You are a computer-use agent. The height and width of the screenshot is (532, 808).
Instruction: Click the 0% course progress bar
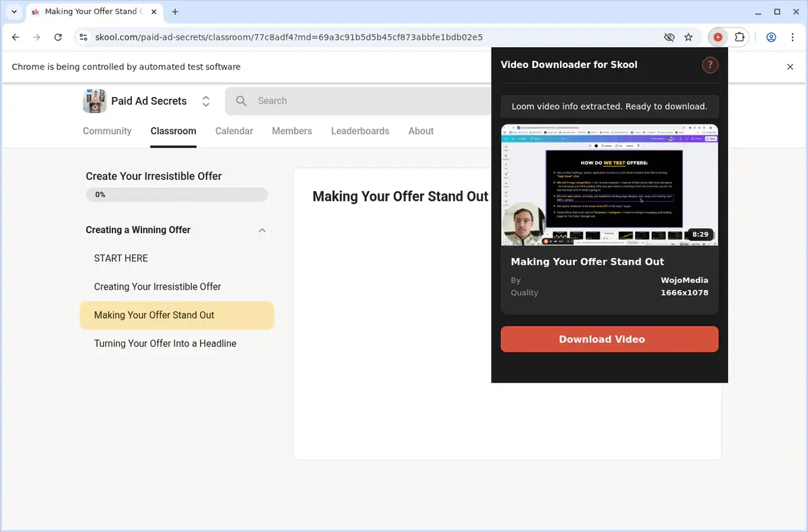click(177, 195)
